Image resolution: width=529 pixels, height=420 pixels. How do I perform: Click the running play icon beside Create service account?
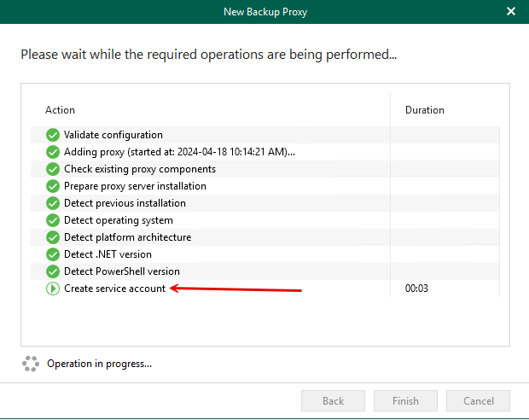[x=53, y=289]
